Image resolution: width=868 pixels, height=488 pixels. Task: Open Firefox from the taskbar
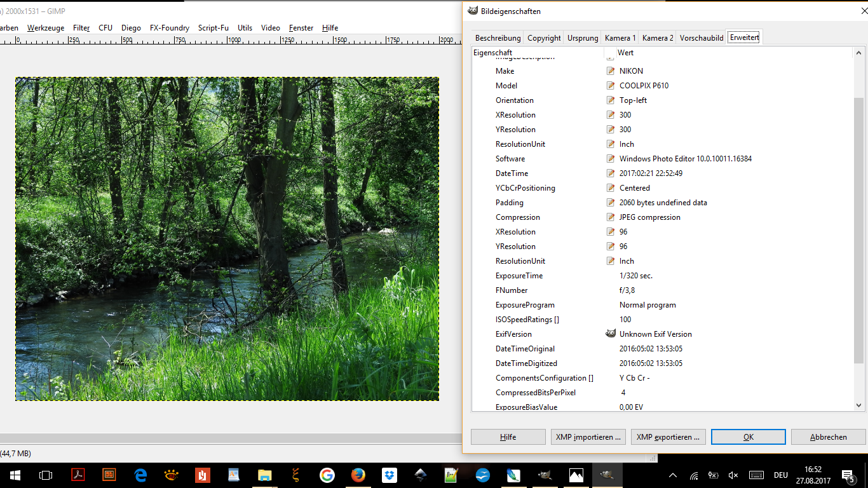coord(358,475)
